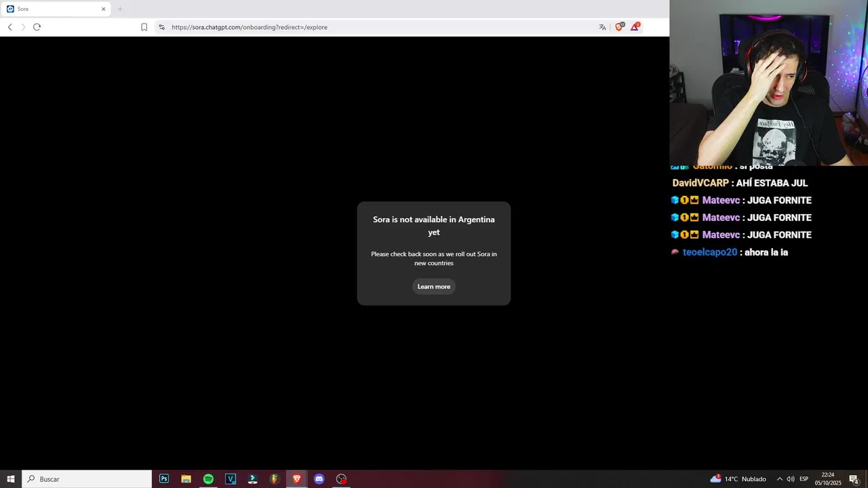This screenshot has height=488, width=868.
Task: Open Spotify from the taskbar
Action: click(208, 479)
